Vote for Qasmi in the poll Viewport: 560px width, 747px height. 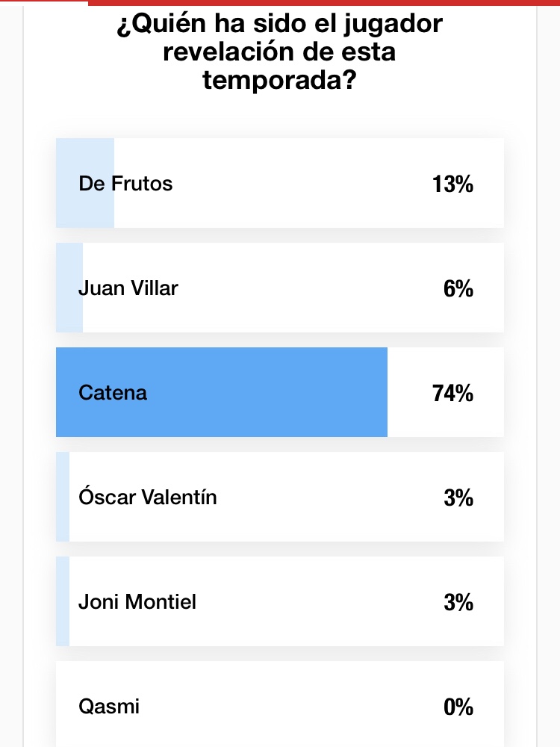tap(279, 704)
